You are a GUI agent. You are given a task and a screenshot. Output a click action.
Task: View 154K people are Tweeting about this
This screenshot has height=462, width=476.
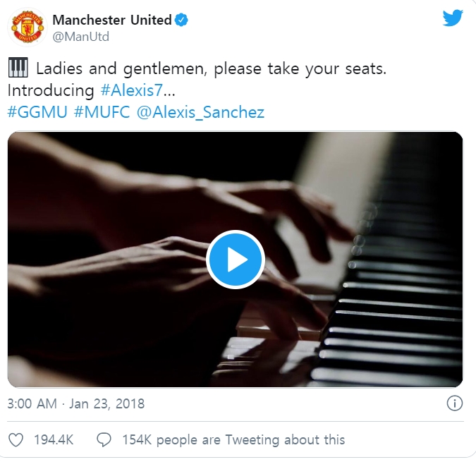233,440
